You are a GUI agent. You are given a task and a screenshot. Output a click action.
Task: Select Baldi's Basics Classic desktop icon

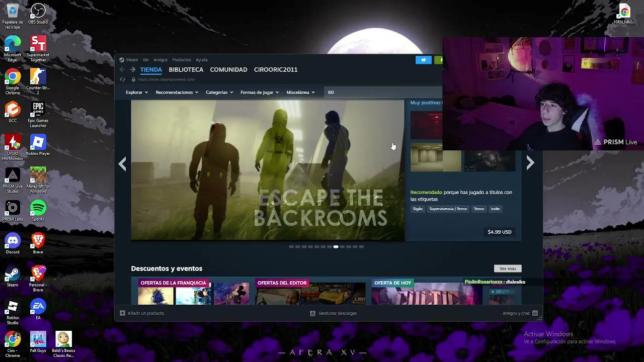63,344
